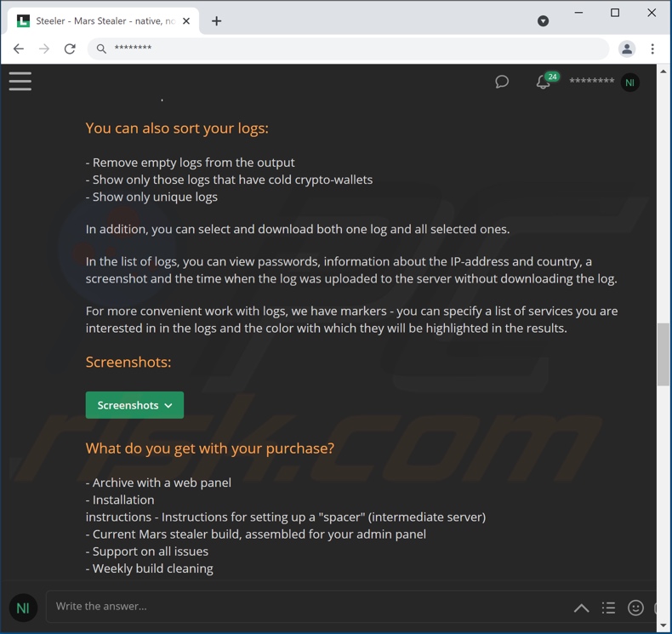The image size is (672, 634).
Task: Close the Mars Stealer browser tab
Action: (x=186, y=21)
